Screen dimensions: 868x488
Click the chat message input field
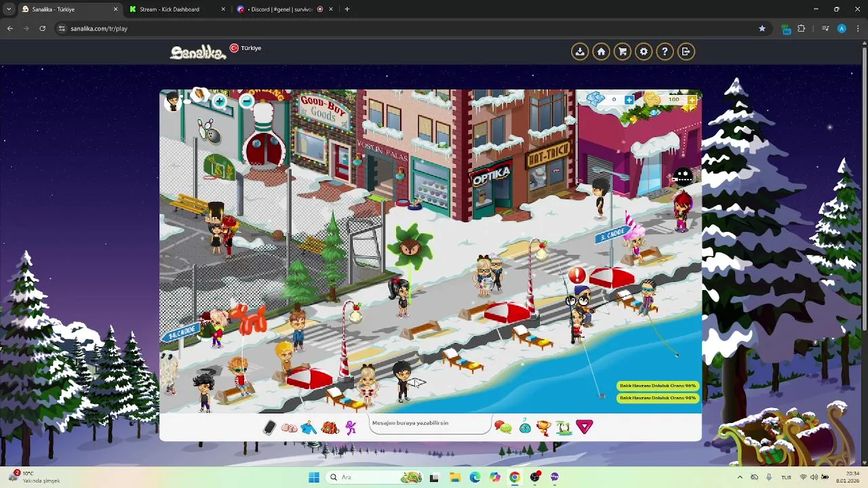pos(431,424)
